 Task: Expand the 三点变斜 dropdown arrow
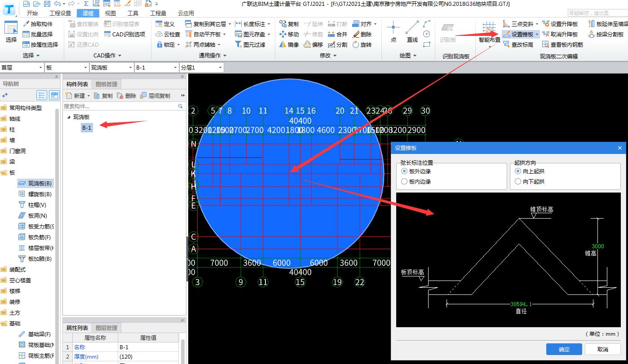click(537, 24)
